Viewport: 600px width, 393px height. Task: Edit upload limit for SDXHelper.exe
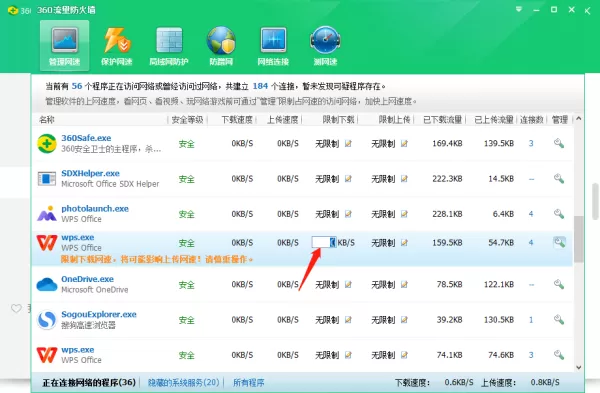click(404, 179)
